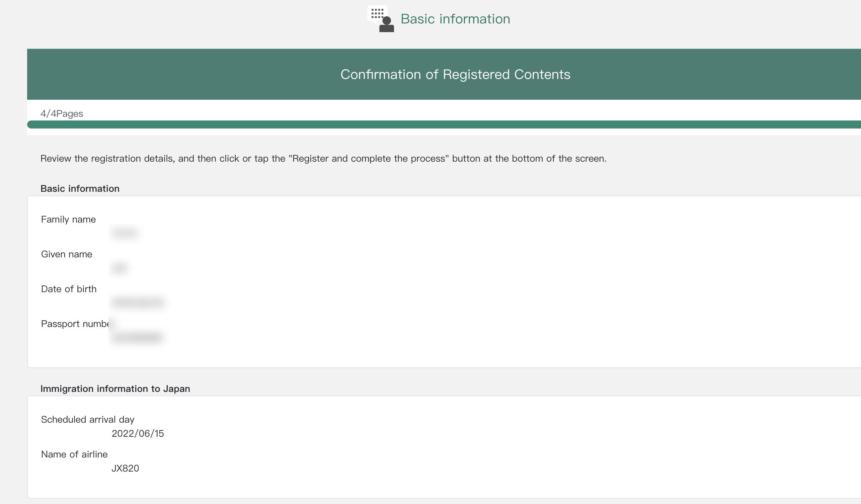Click the bold 'Basic information' section heading
This screenshot has height=504, width=861.
pos(80,188)
